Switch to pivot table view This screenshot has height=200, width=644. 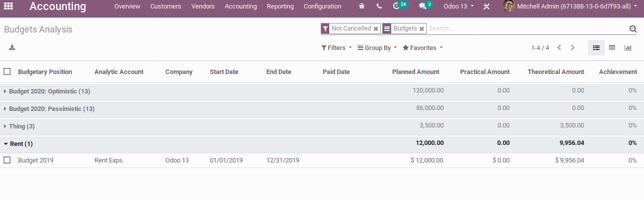click(x=612, y=47)
